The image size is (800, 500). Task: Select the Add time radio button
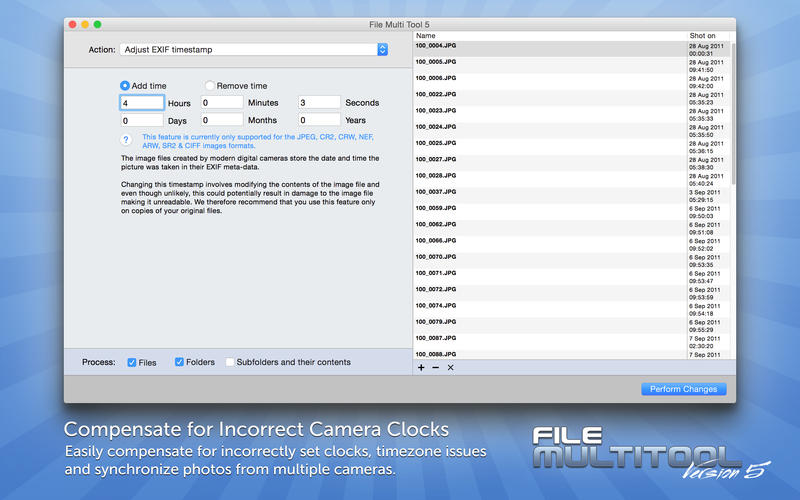click(x=126, y=86)
